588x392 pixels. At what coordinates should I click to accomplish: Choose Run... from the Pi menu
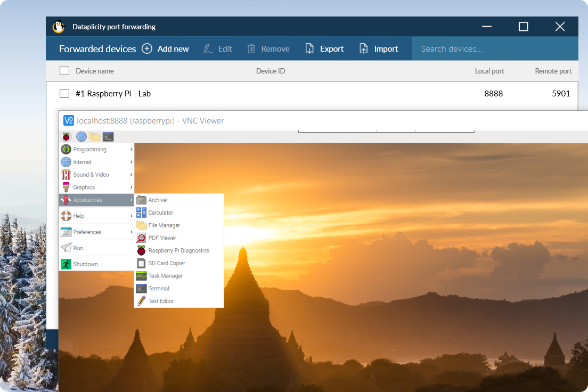pos(97,248)
